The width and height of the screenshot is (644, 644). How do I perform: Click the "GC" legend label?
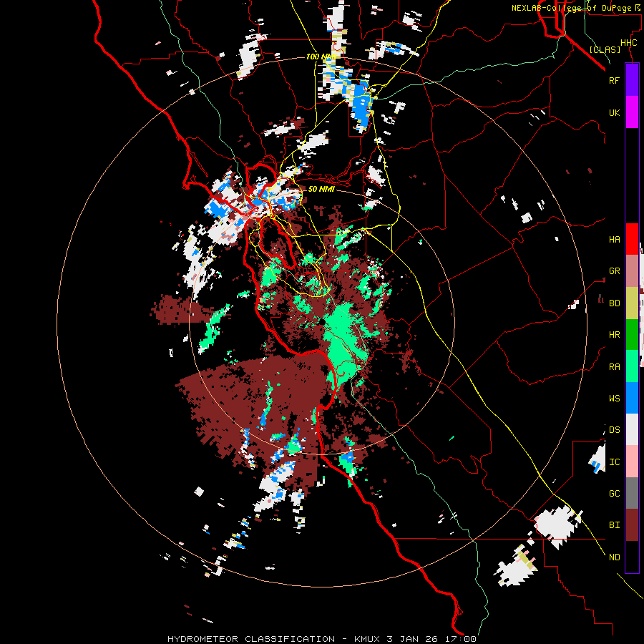pos(614,493)
